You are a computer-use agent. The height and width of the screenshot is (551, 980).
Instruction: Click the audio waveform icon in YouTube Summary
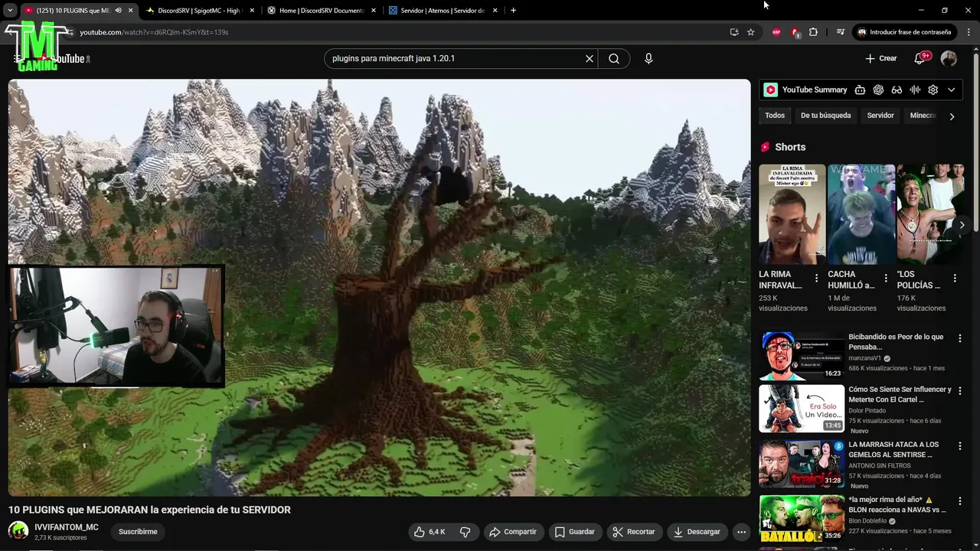click(x=915, y=90)
